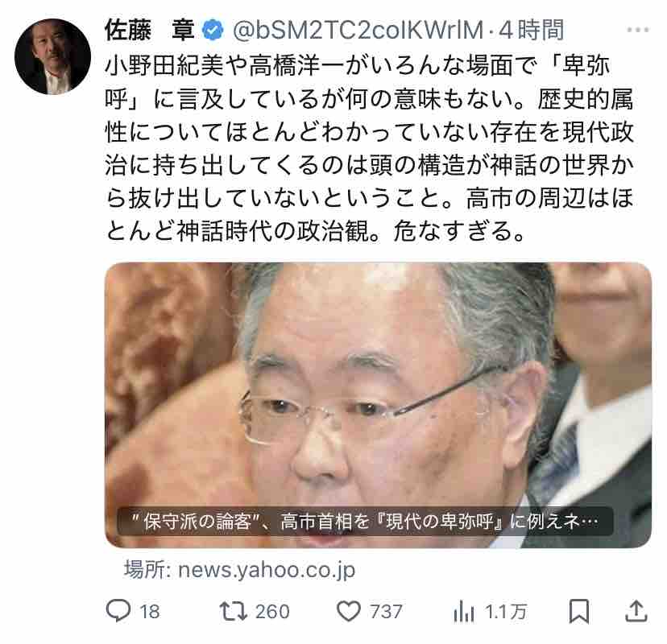Click the blue verified badge
The height and width of the screenshot is (644, 667).
213,31
